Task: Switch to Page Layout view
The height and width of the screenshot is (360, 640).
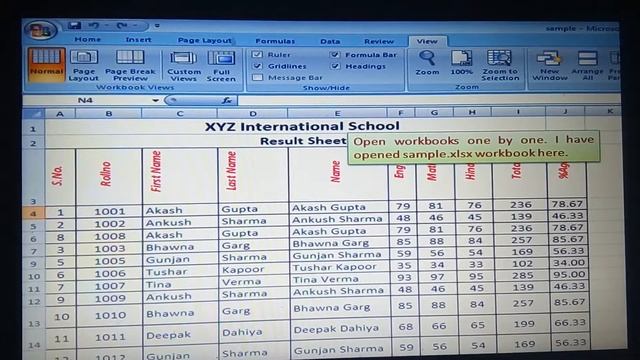Action: coord(83,65)
